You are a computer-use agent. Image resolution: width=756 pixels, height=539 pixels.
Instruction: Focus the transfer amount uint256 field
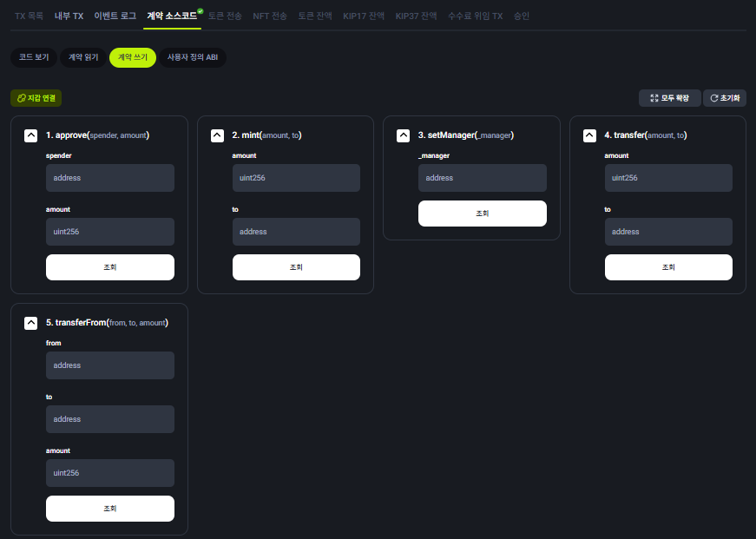pos(668,178)
